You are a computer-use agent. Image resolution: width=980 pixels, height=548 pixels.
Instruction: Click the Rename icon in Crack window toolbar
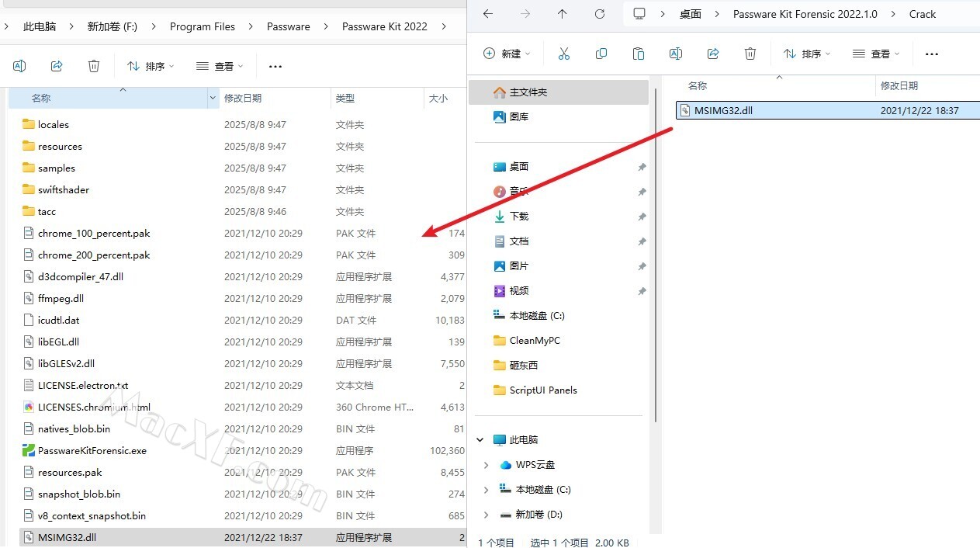pos(676,54)
